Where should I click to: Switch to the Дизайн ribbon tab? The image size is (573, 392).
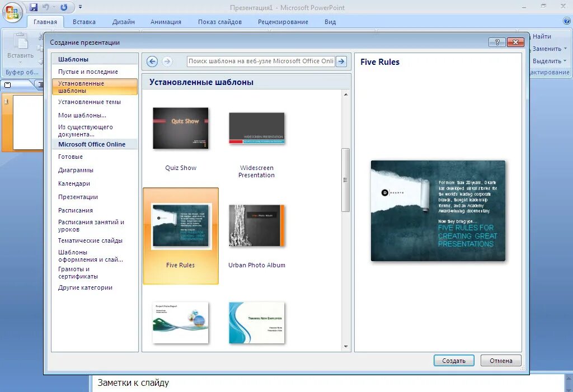(124, 22)
